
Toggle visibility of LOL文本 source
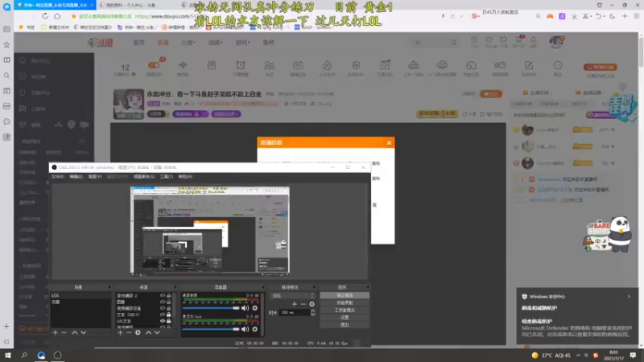tap(163, 321)
